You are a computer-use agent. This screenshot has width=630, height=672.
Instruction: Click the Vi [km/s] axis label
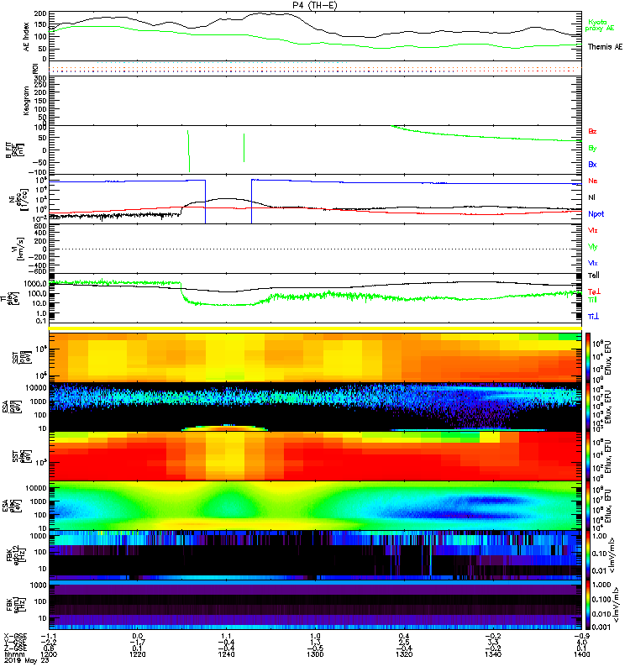tap(19, 249)
